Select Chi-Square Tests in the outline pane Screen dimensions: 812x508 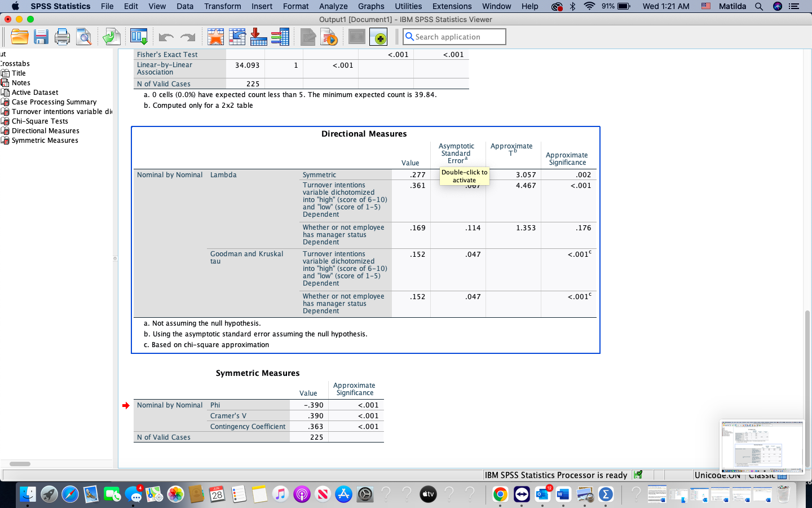[39, 121]
